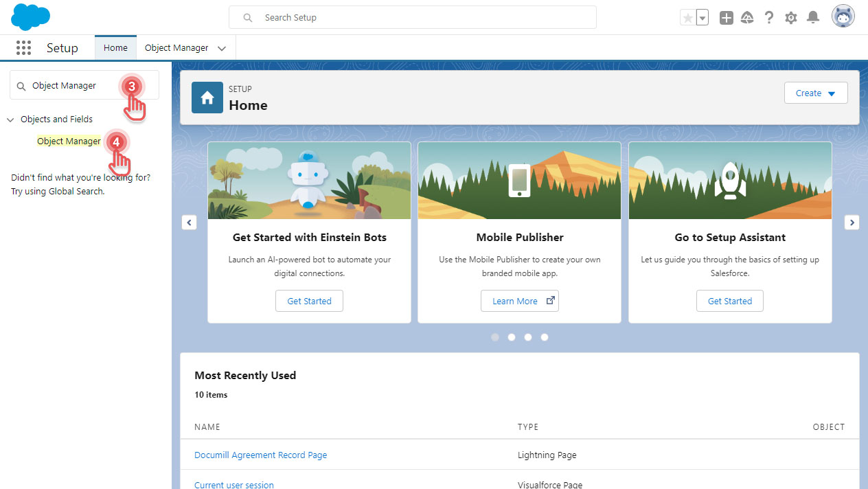Collapse the Objects and Fields section

tap(10, 119)
